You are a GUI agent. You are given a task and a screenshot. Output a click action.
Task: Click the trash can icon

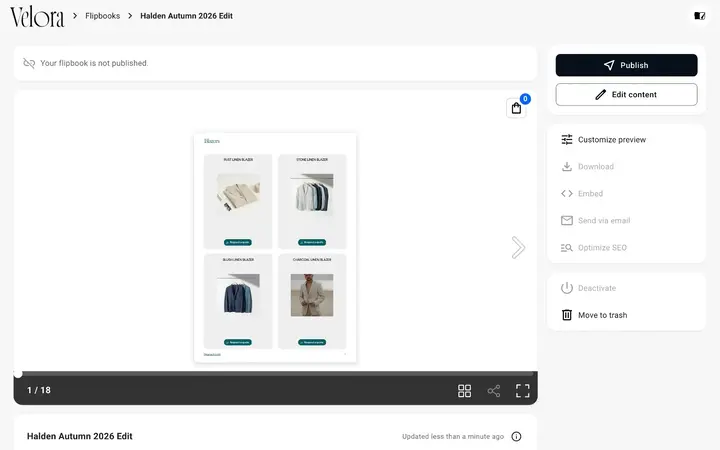[567, 315]
